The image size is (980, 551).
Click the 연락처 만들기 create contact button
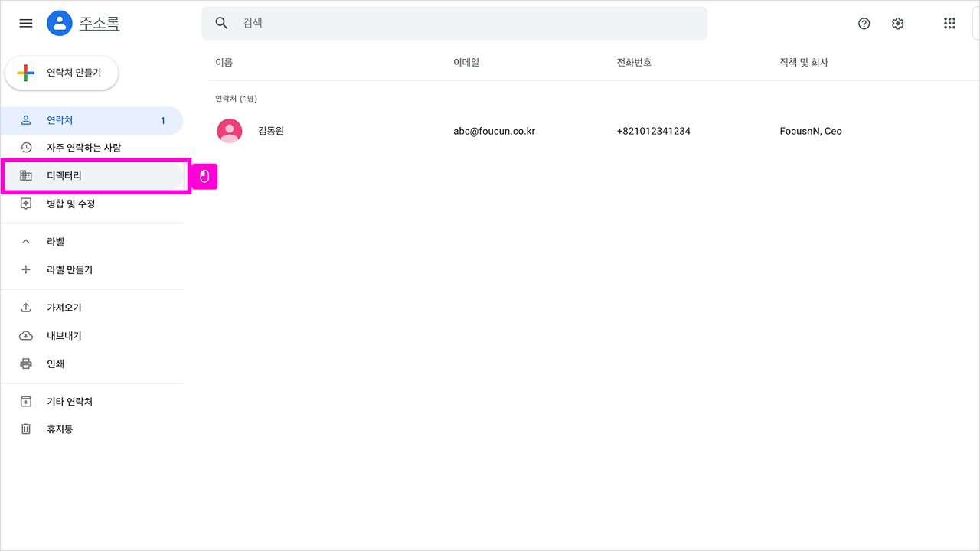[61, 72]
